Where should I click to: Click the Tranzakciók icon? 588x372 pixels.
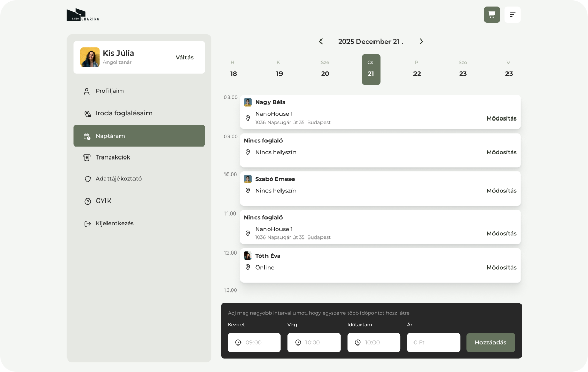pos(87,157)
